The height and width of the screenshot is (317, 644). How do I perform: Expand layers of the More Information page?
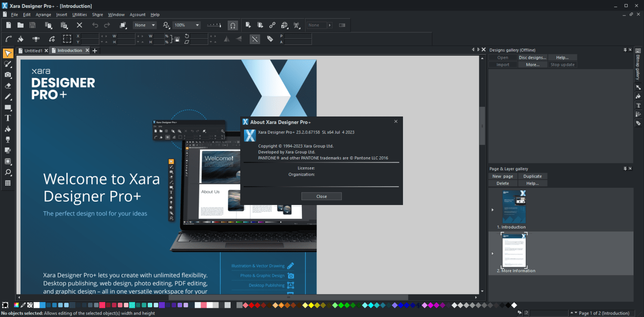(x=493, y=254)
